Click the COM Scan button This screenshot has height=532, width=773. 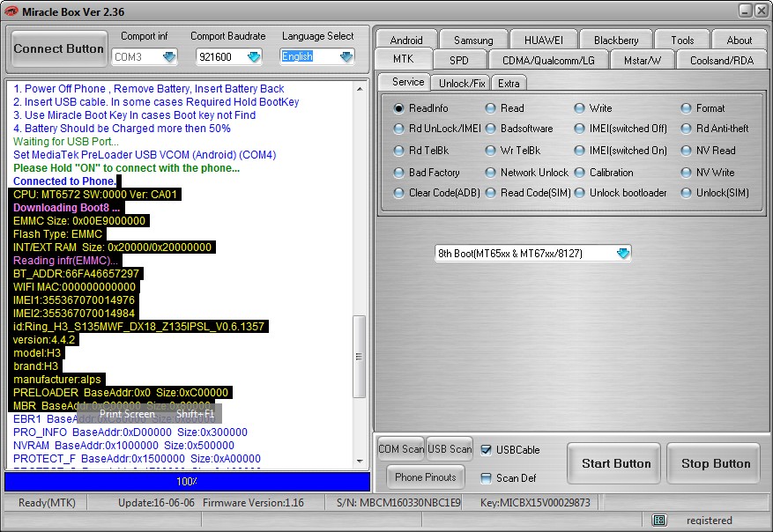pyautogui.click(x=401, y=448)
